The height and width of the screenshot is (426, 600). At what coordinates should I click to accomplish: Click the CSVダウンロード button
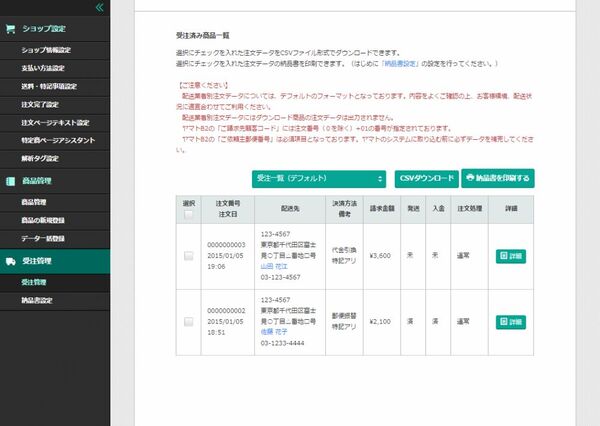click(427, 179)
